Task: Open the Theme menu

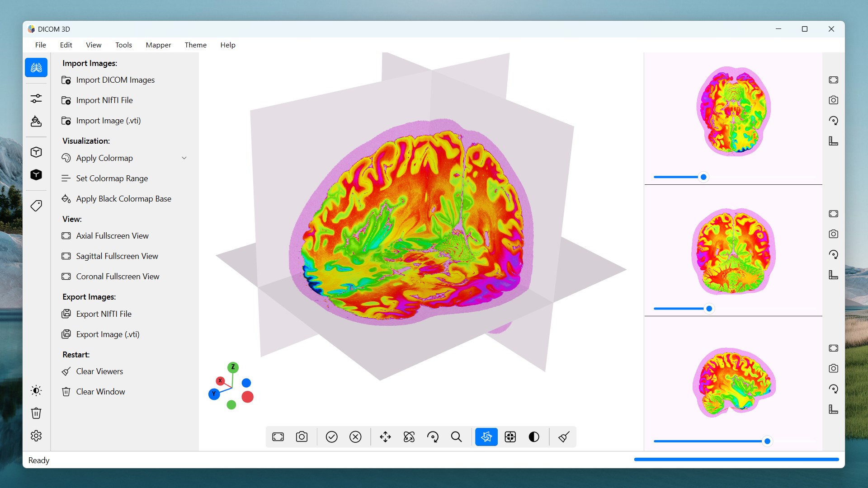Action: click(x=195, y=45)
